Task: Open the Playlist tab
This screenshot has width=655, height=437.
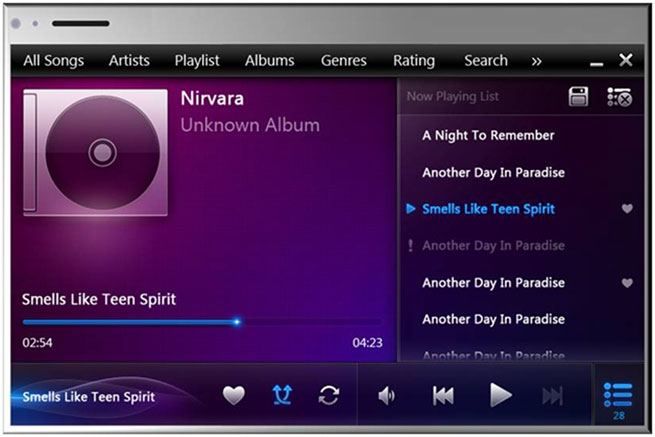Action: pyautogui.click(x=197, y=61)
